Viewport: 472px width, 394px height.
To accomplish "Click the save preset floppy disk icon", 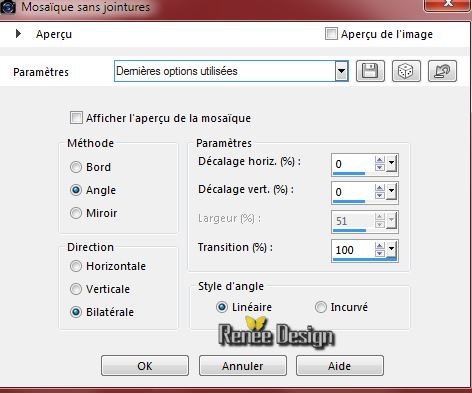I will pos(370,71).
